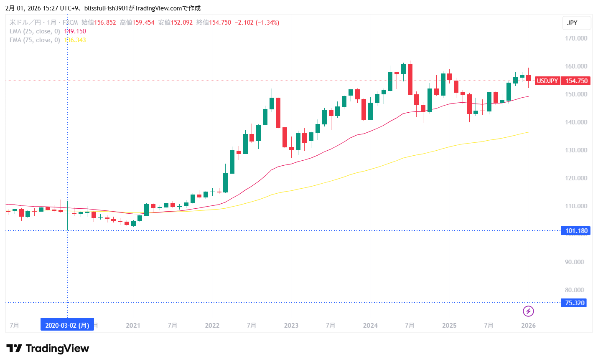The width and height of the screenshot is (598, 364).
Task: Click the 2020-03-02 date marker on time axis
Action: tap(67, 325)
